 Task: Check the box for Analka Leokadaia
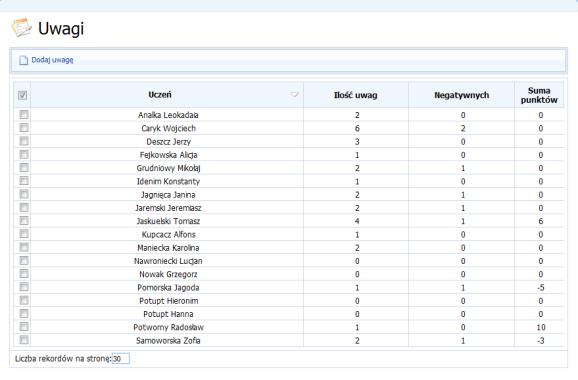tap(24, 115)
